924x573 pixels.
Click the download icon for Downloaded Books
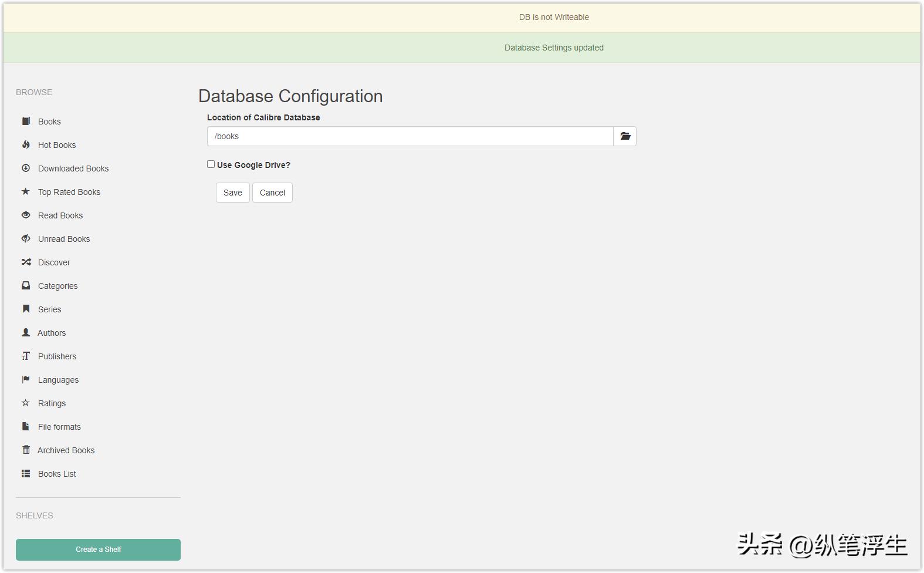click(26, 168)
